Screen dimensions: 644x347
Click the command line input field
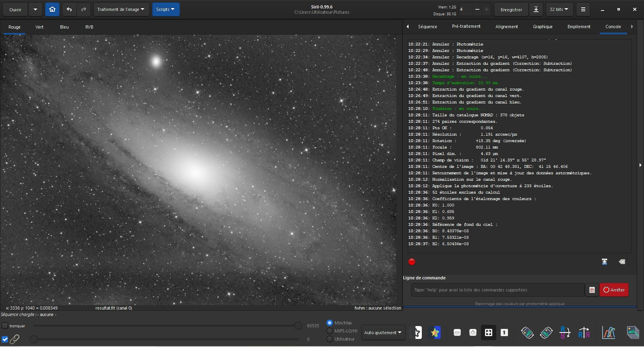[497, 290]
